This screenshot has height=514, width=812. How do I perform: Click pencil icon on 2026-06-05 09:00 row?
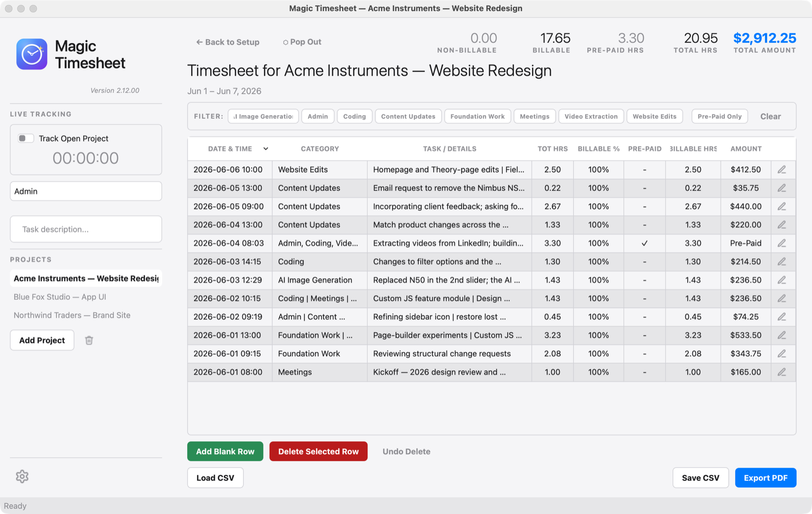[x=782, y=206]
